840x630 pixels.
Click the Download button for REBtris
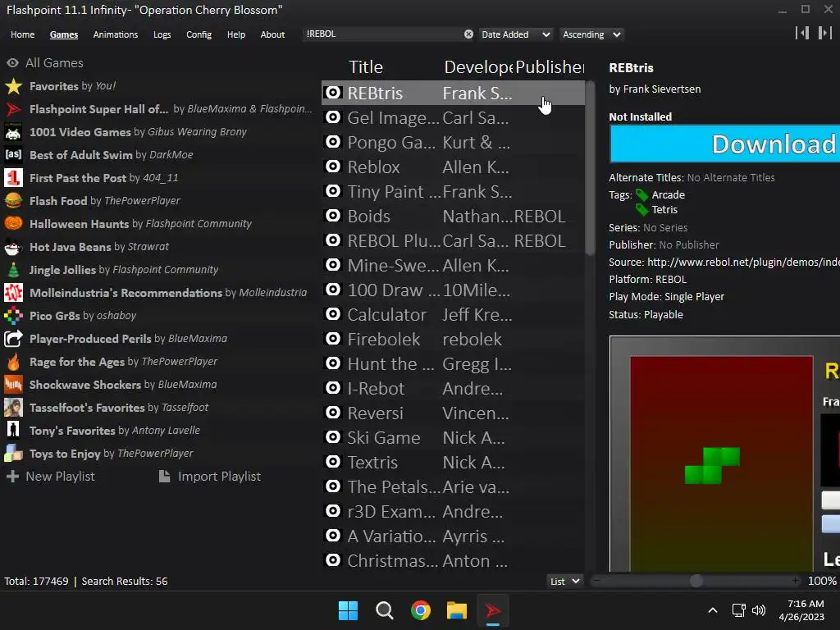(x=725, y=144)
